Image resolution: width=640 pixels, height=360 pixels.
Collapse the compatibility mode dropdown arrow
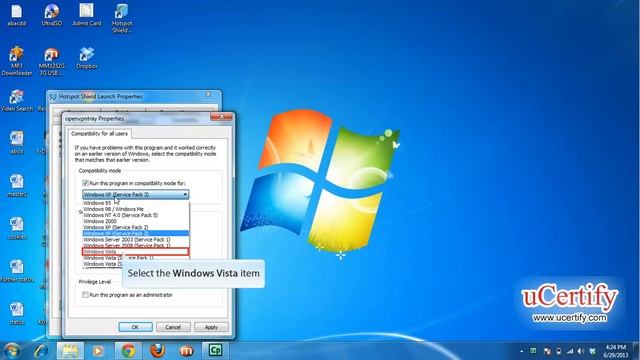pyautogui.click(x=185, y=195)
